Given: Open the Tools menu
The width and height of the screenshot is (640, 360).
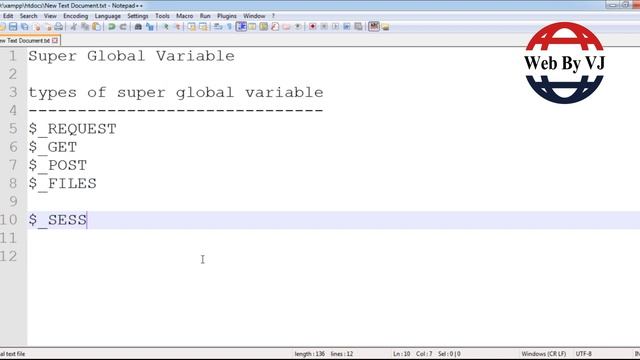Looking at the screenshot, I should tap(162, 16).
